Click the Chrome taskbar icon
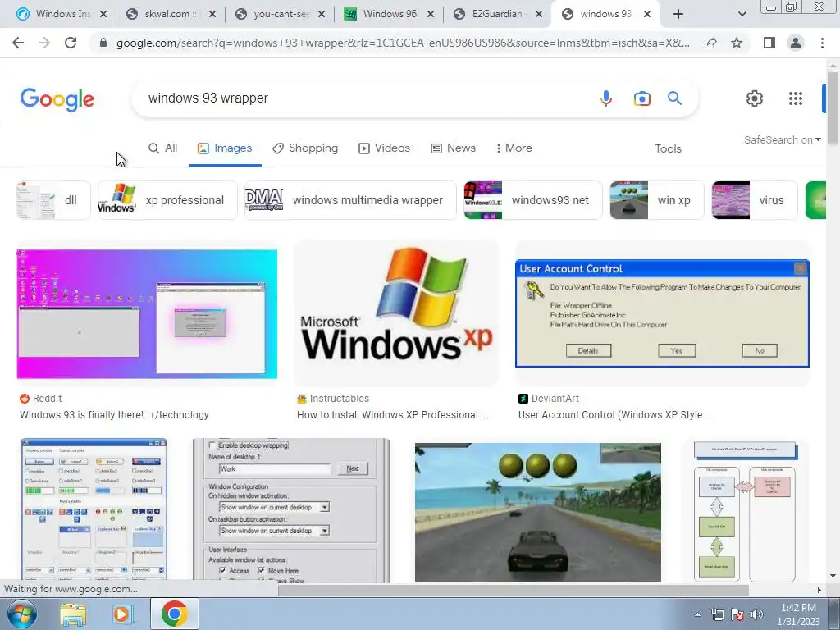The height and width of the screenshot is (630, 840). point(174,614)
